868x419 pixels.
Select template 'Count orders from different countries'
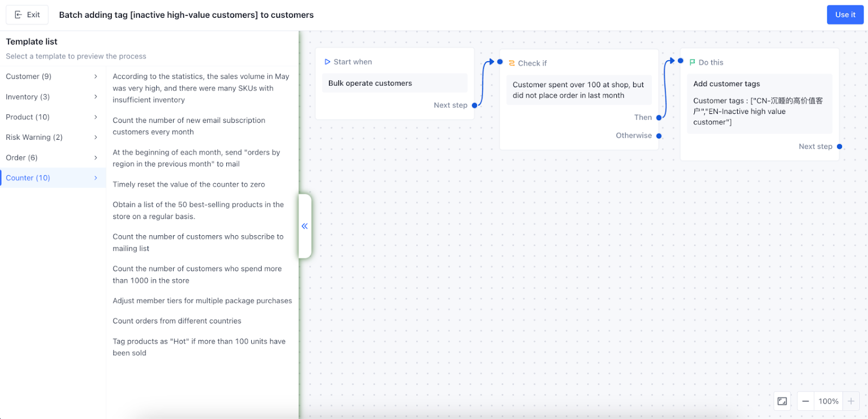[177, 321]
